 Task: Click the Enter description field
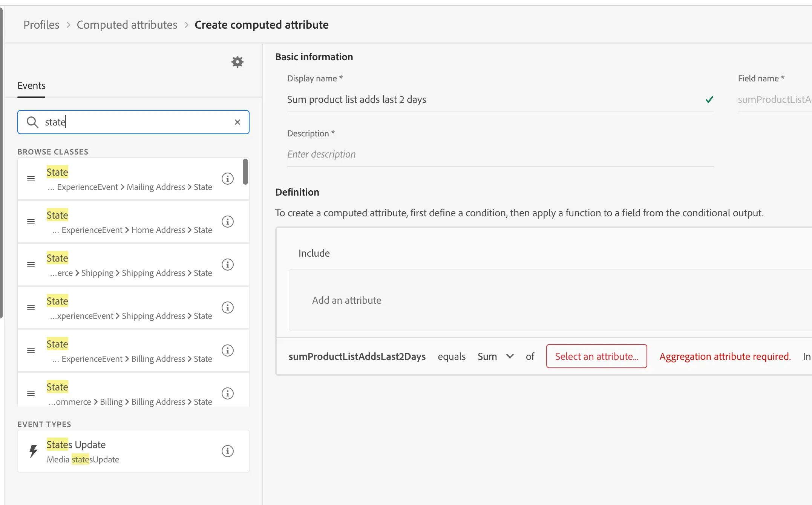pyautogui.click(x=500, y=155)
